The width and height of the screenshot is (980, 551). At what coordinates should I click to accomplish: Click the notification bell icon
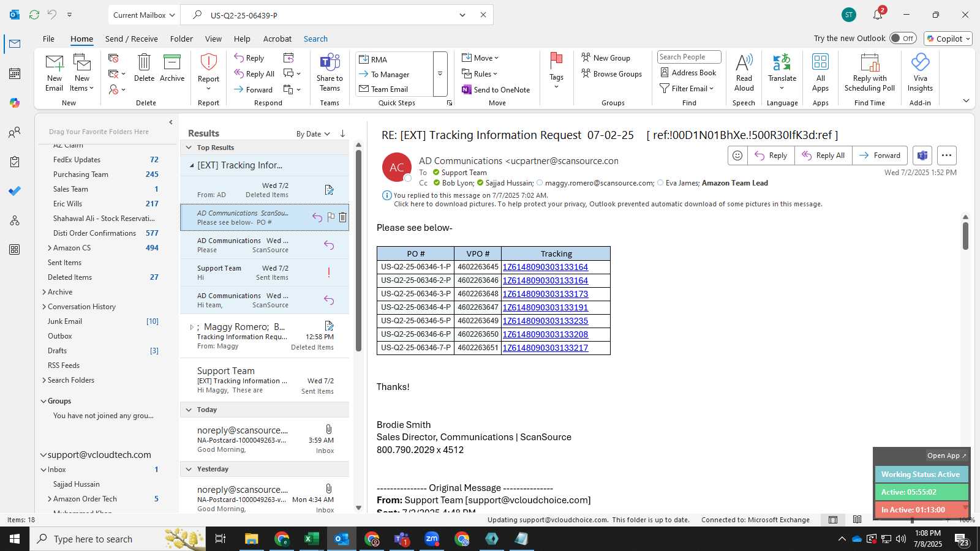tap(878, 15)
